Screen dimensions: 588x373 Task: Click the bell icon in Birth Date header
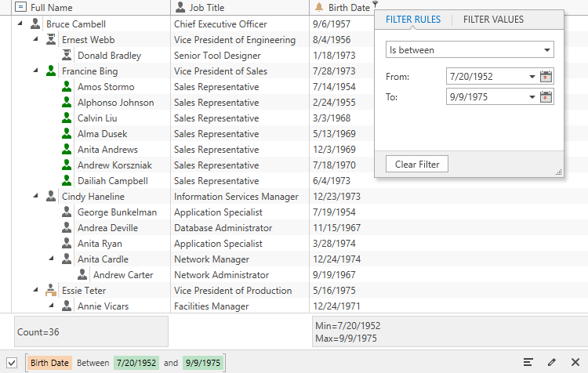319,7
